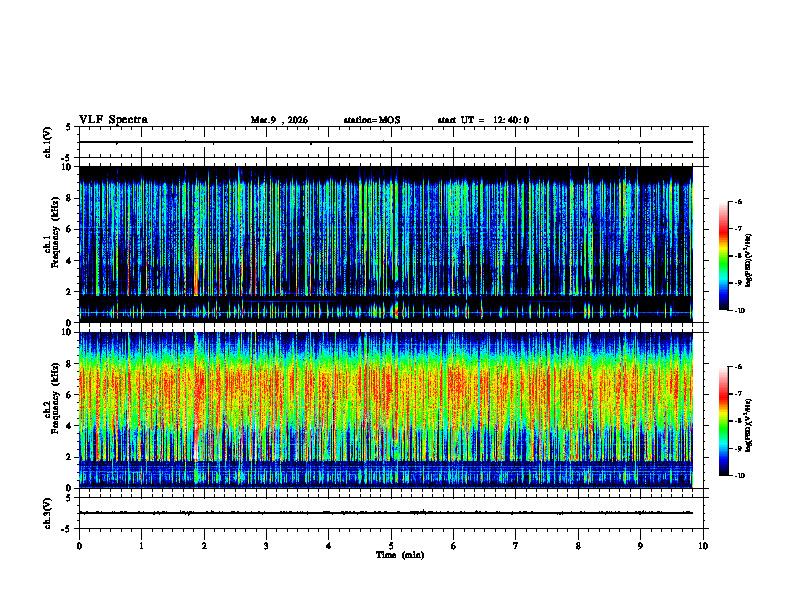Click the ch.1 spectrogram color scale bar
The image size is (792, 612).
(724, 256)
